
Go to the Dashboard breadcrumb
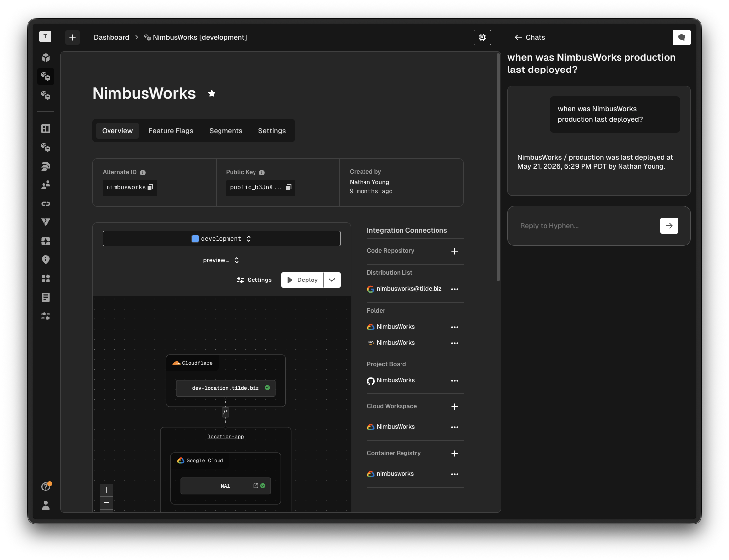click(x=111, y=37)
